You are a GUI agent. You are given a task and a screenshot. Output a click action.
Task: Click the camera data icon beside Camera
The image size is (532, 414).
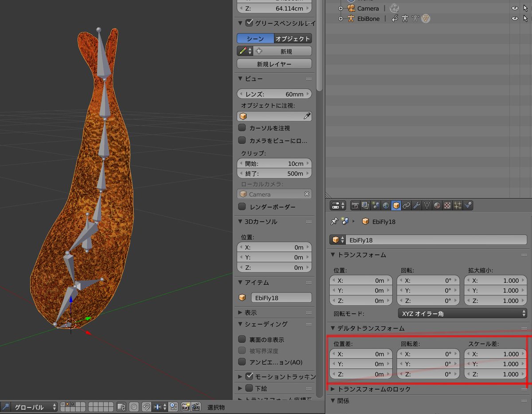(395, 8)
